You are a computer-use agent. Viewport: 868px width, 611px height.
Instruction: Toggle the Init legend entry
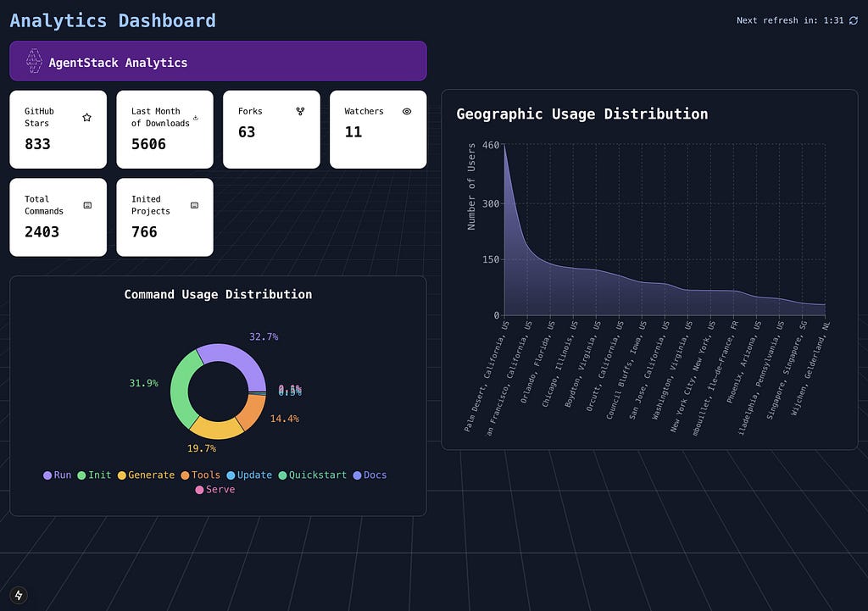click(94, 475)
